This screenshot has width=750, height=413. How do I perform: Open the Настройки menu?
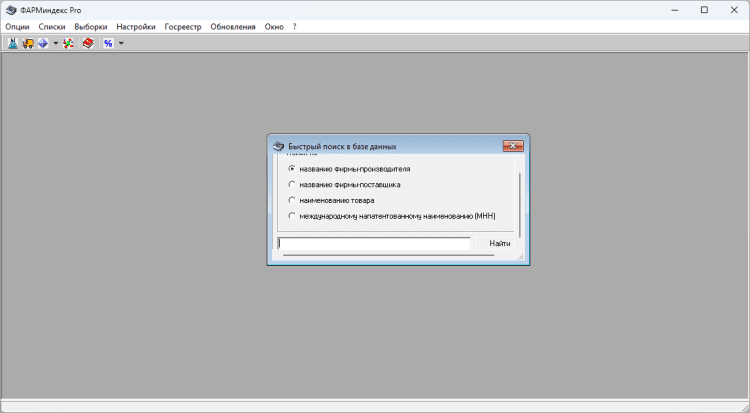(x=136, y=27)
